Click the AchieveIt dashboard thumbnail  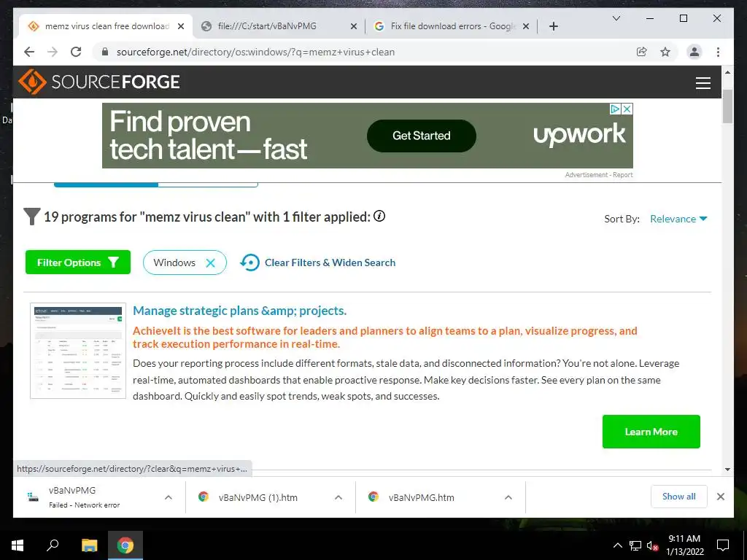[78, 351]
